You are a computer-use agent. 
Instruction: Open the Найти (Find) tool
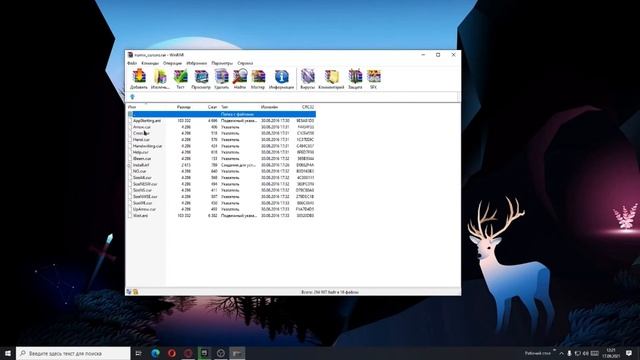coord(240,79)
